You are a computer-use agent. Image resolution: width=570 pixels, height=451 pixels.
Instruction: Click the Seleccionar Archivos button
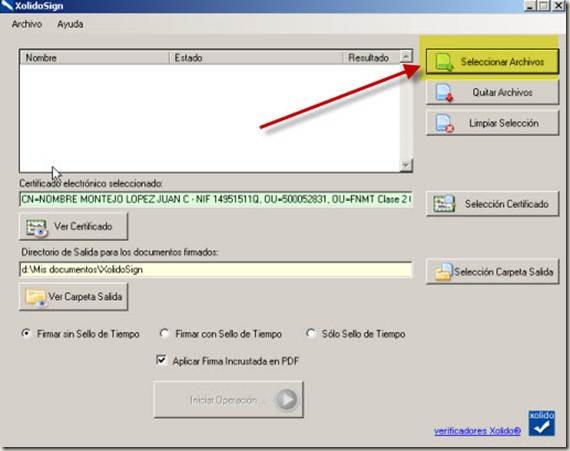(x=492, y=62)
